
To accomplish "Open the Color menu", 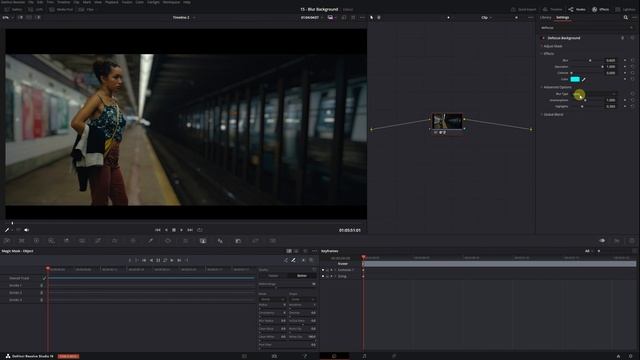I will pyautogui.click(x=140, y=2).
